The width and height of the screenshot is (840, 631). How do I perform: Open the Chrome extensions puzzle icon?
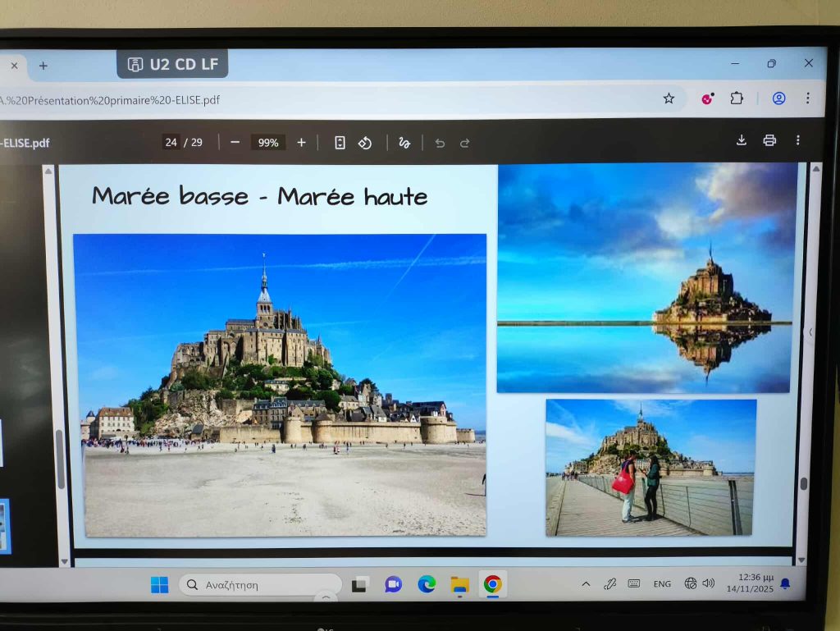tap(737, 98)
